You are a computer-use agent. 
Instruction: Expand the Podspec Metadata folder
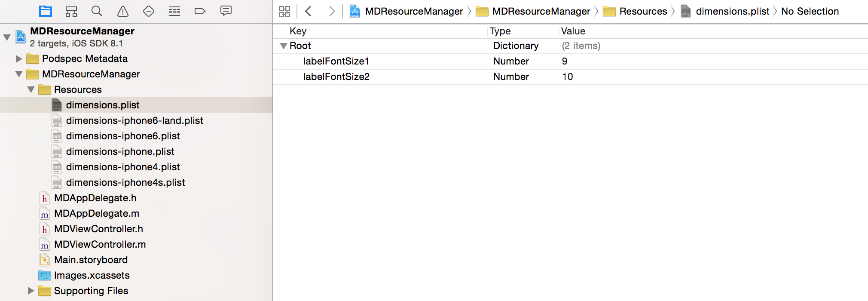coord(19,58)
